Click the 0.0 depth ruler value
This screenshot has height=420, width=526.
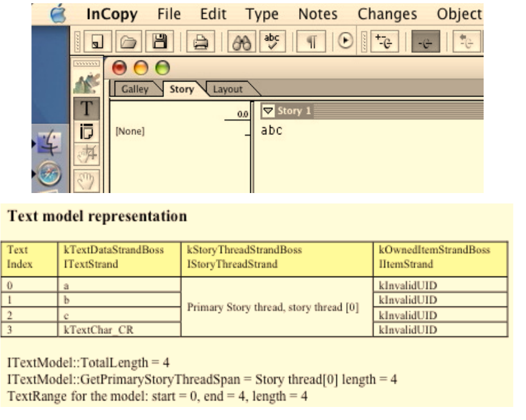(x=242, y=114)
